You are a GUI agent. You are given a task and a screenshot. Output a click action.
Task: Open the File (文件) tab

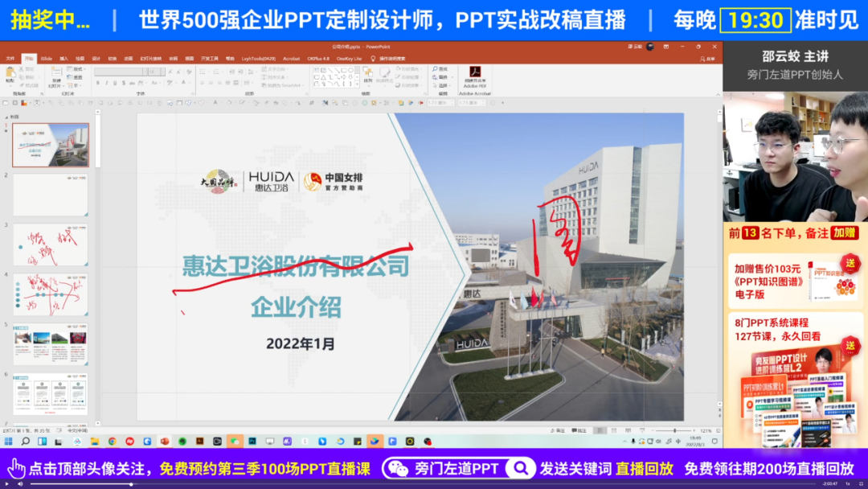point(10,58)
